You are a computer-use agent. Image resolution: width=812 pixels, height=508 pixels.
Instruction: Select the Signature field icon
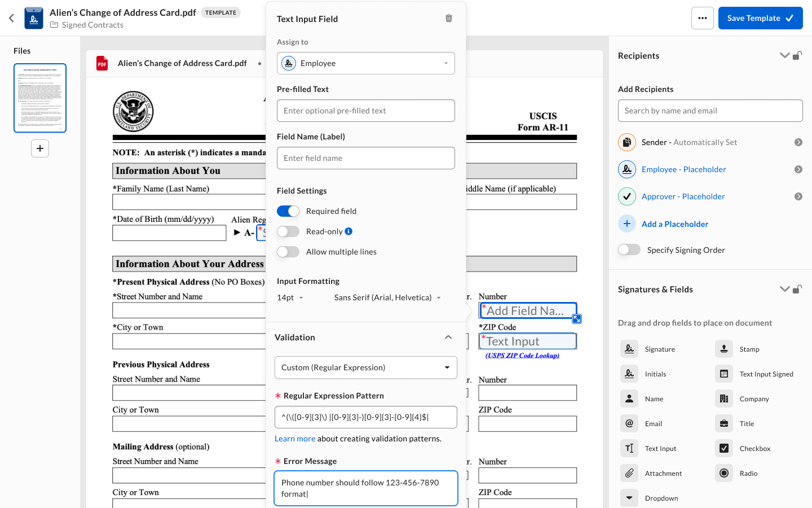[629, 349]
